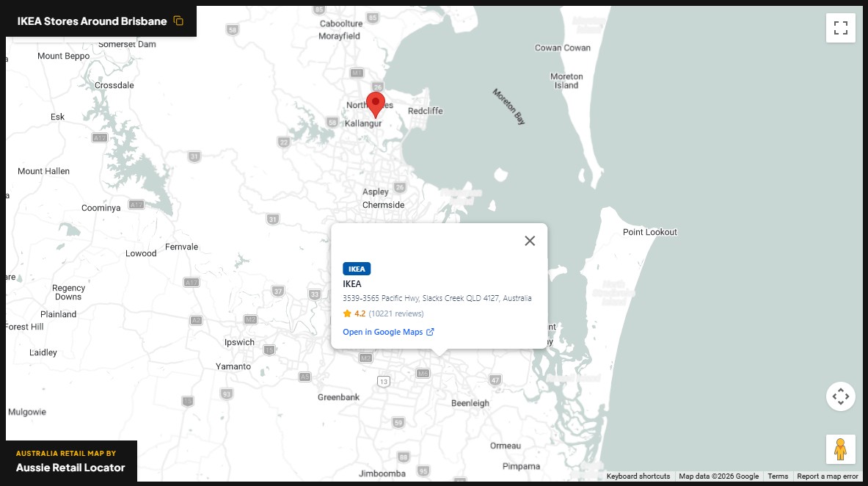
Task: Click the route 59 highway shield
Action: (398, 423)
